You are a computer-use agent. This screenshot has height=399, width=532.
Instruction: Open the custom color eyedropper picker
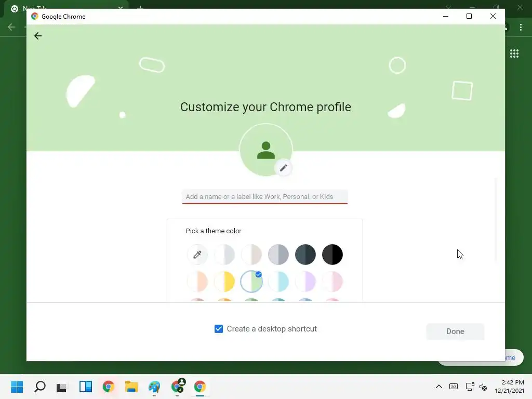197,255
